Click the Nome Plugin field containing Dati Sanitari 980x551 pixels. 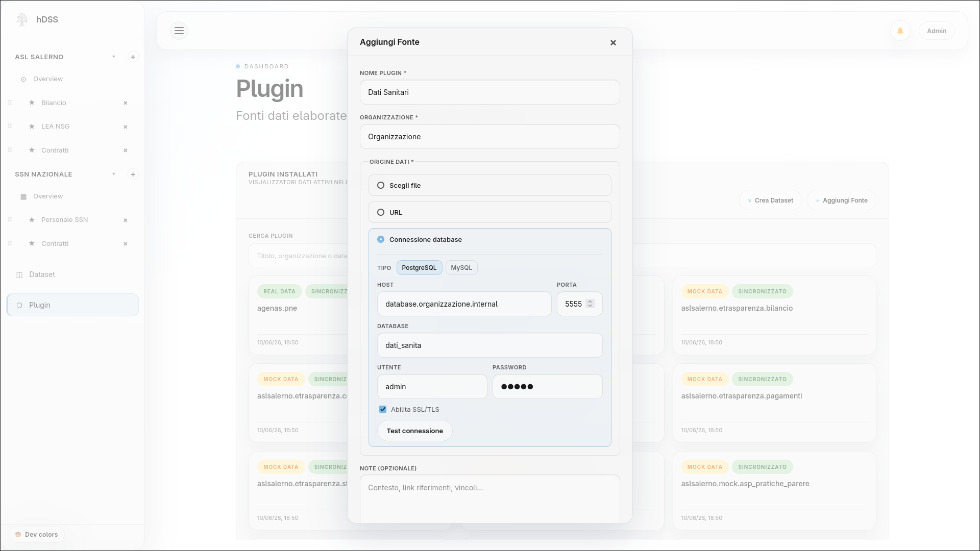(489, 92)
